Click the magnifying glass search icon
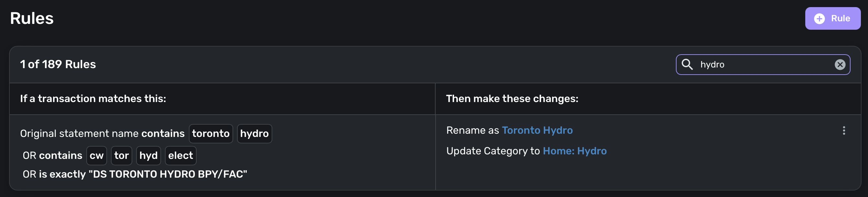Screen dimensions: 868x197 [687, 64]
